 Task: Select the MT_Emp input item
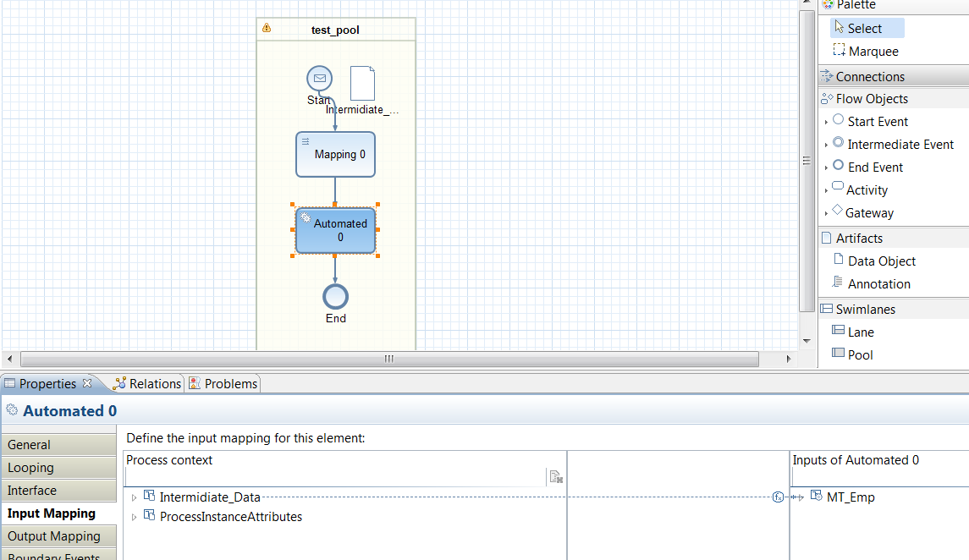click(844, 497)
